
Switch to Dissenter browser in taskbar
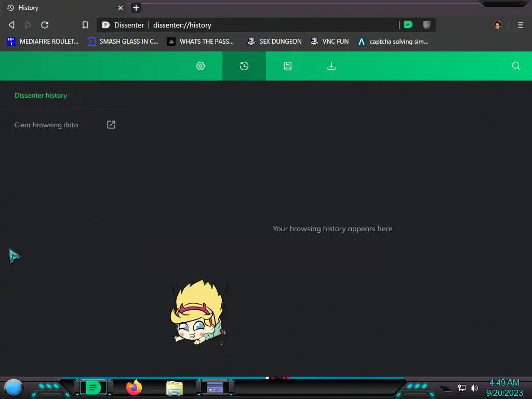coord(94,388)
